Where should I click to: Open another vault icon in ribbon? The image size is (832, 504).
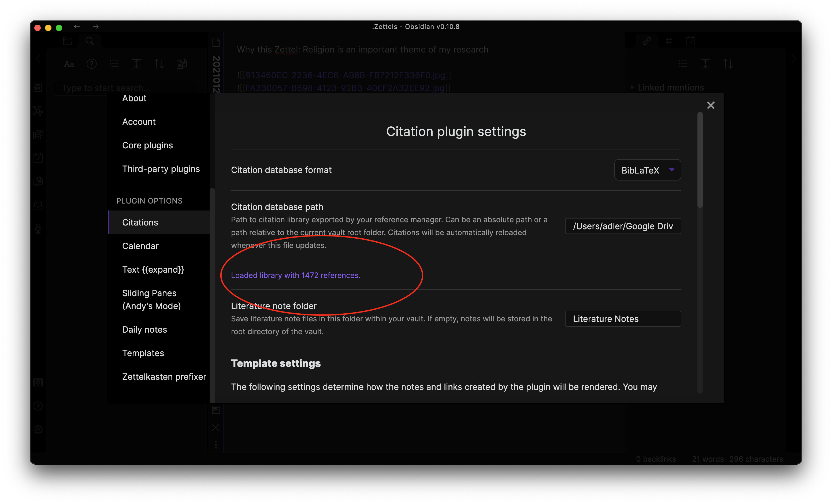38,382
